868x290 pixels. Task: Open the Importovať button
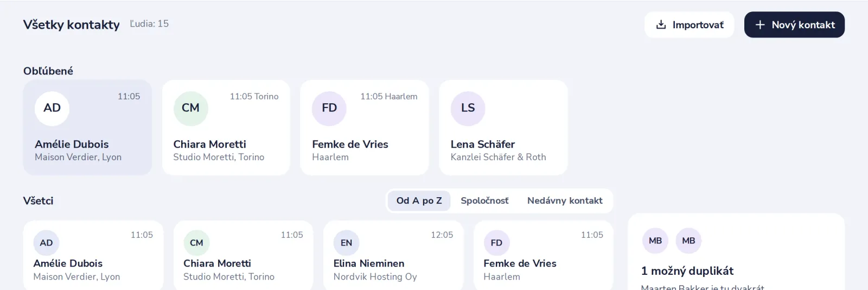[690, 24]
